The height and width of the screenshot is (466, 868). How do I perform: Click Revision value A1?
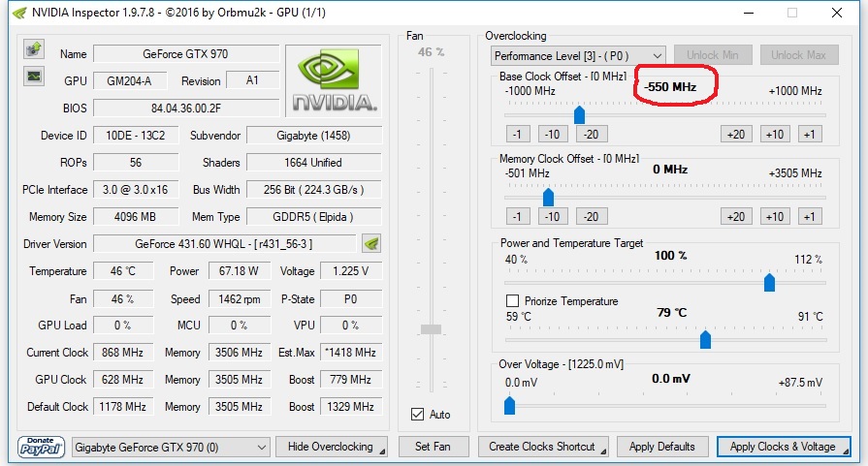pyautogui.click(x=252, y=80)
